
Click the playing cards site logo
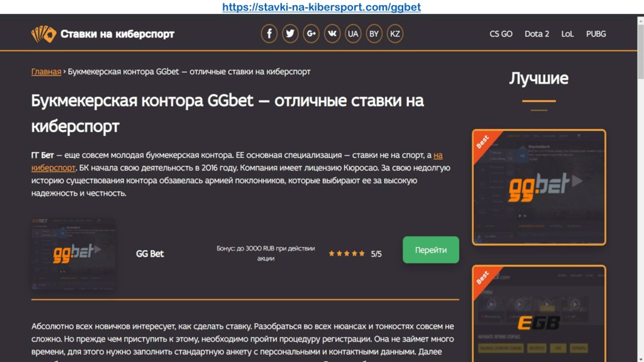pyautogui.click(x=44, y=34)
